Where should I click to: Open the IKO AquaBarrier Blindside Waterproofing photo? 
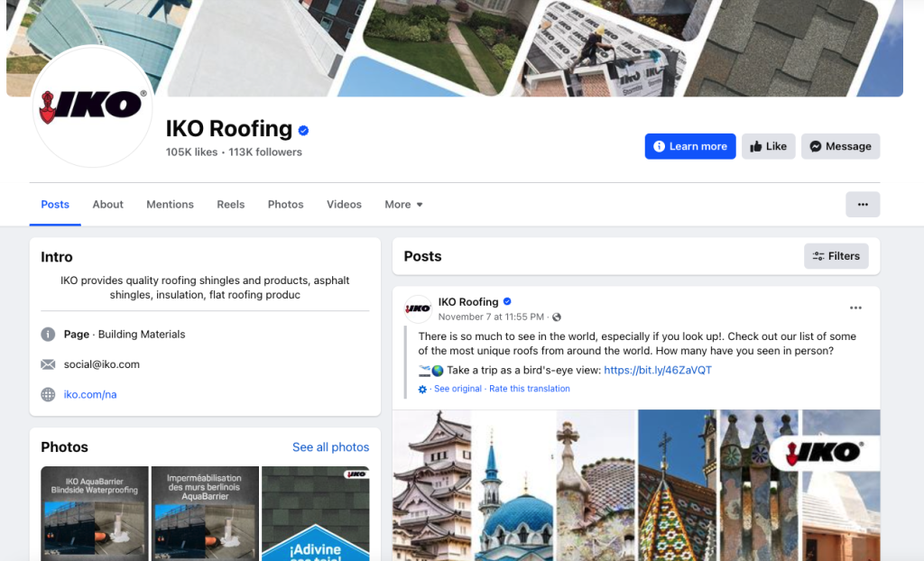(x=94, y=513)
